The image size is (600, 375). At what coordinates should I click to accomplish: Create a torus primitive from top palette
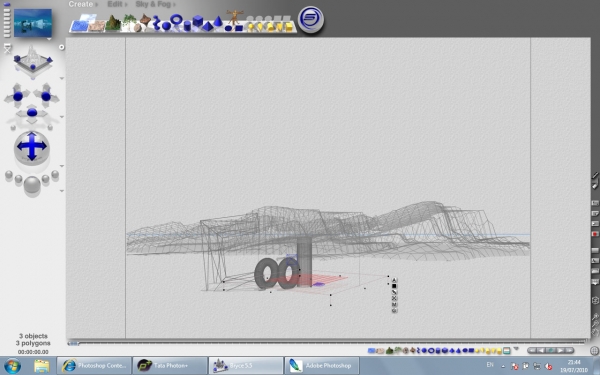pos(176,19)
